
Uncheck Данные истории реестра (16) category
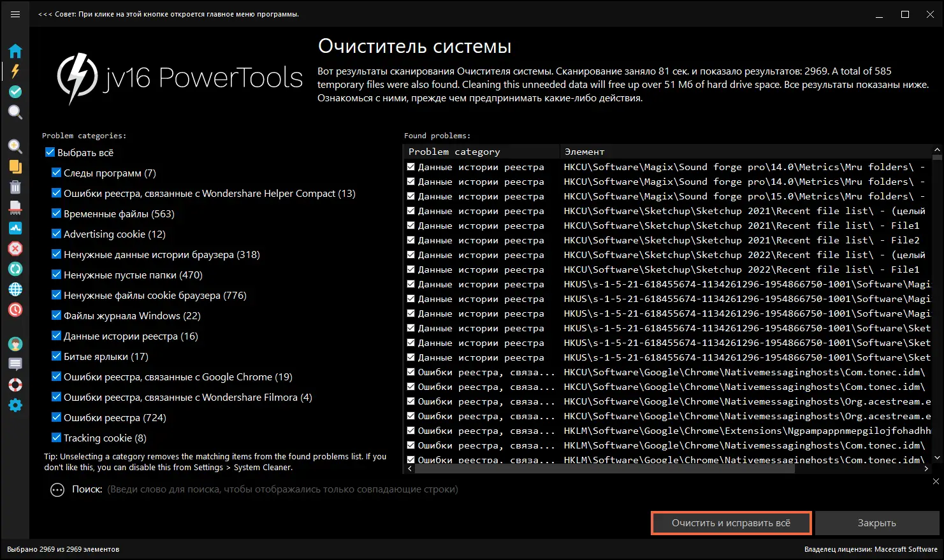[x=56, y=336]
